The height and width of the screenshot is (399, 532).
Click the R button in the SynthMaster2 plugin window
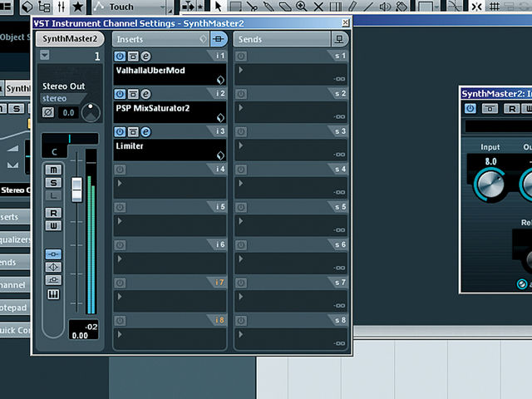(512, 109)
